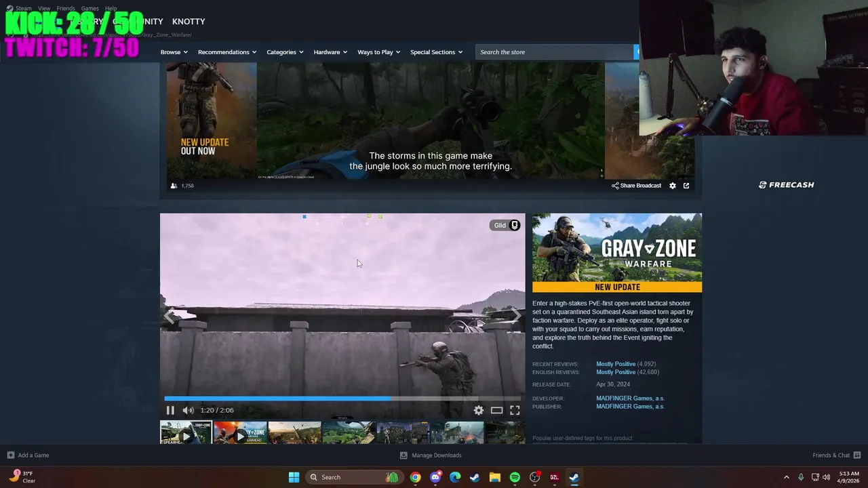This screenshot has width=868, height=488.
Task: Open trailer player settings gear
Action: point(479,410)
